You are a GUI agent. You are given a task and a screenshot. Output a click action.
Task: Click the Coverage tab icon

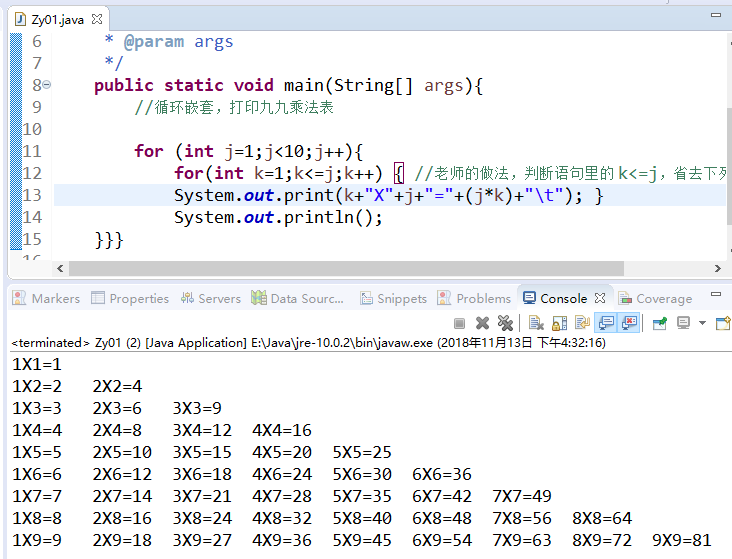tap(625, 298)
